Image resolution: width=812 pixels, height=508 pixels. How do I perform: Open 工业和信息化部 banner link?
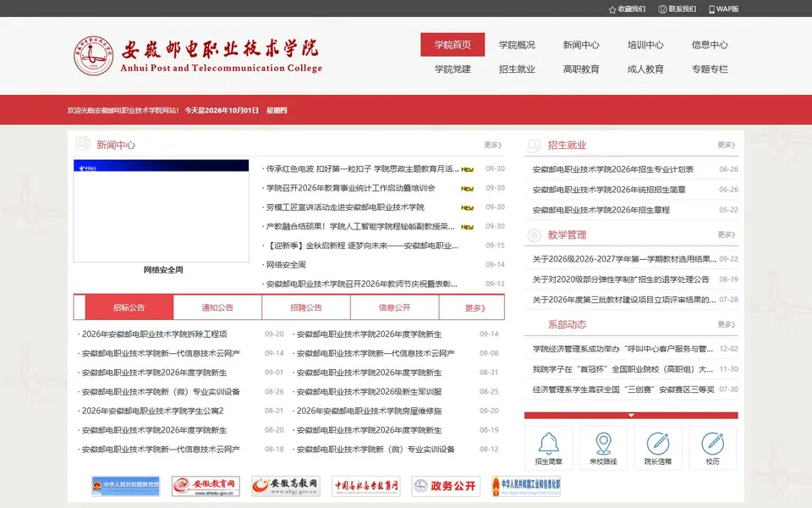tap(526, 486)
